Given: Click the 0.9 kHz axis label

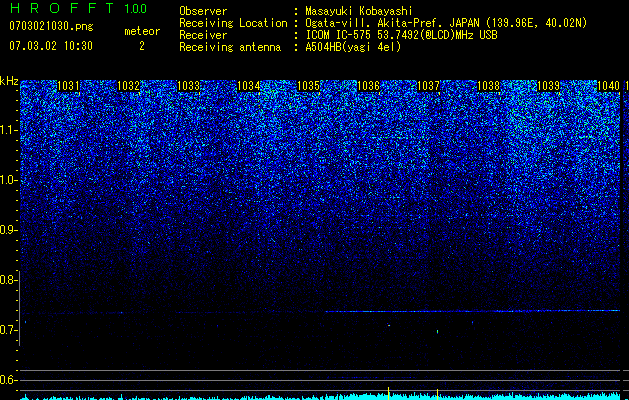Looking at the screenshot, I should (x=8, y=230).
